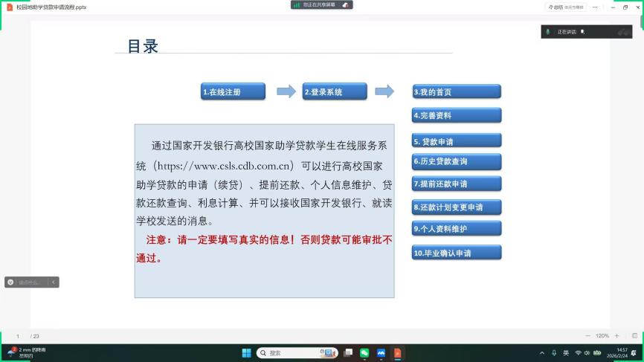The image size is (644, 362).
Task: Expand hidden system tray icons
Action: 541,353
